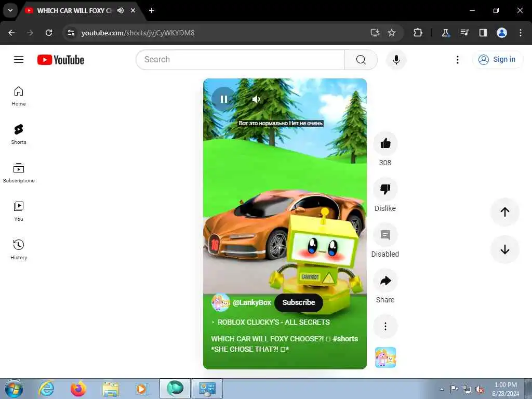Launch Firefox from the taskbar

[78, 389]
